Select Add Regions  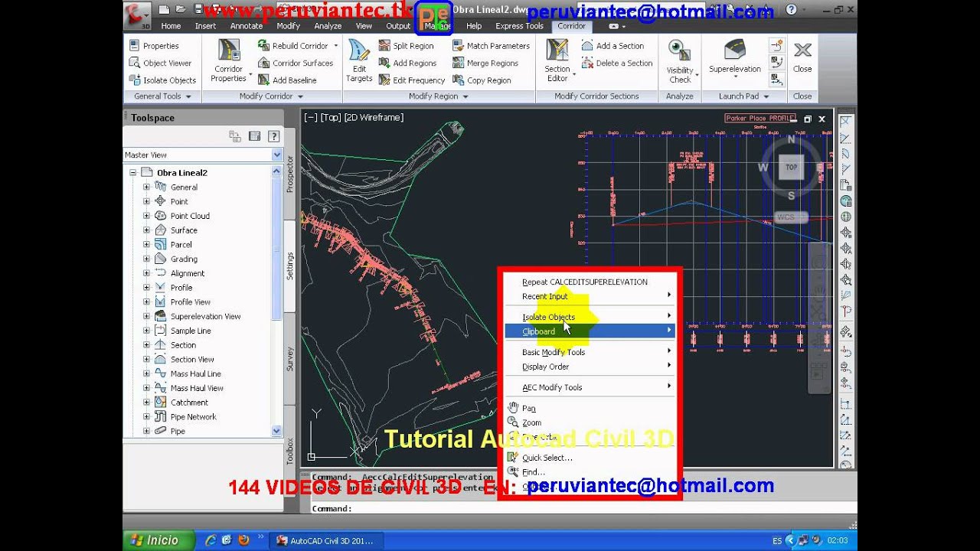coord(407,63)
